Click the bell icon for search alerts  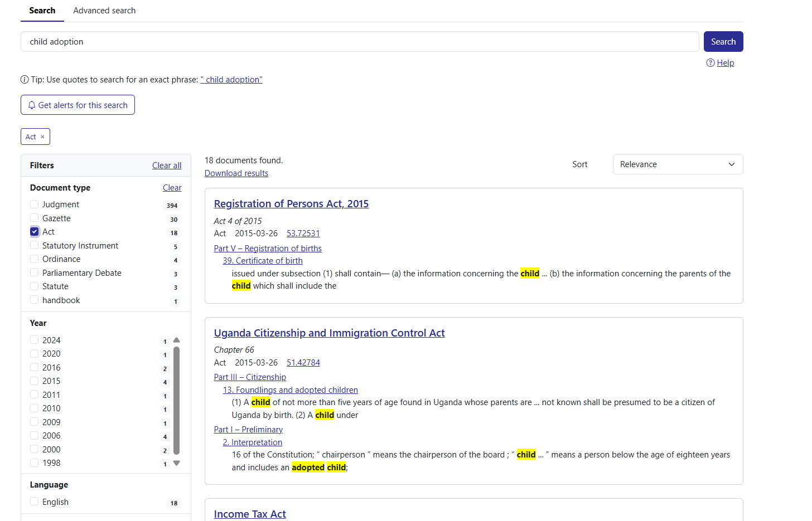(x=32, y=105)
